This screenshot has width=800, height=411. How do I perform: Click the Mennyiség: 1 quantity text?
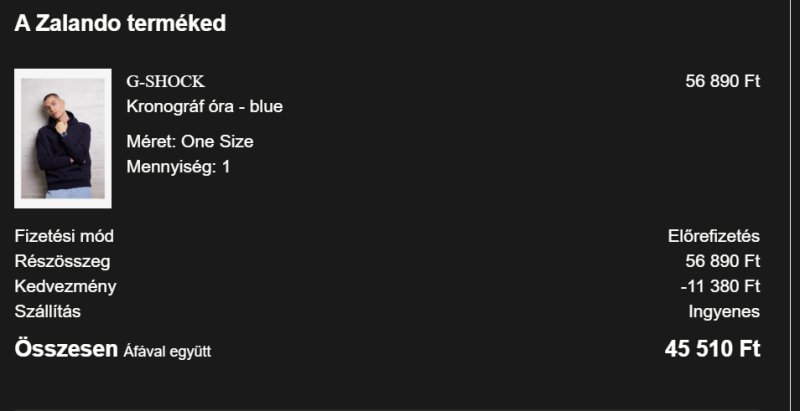point(178,167)
